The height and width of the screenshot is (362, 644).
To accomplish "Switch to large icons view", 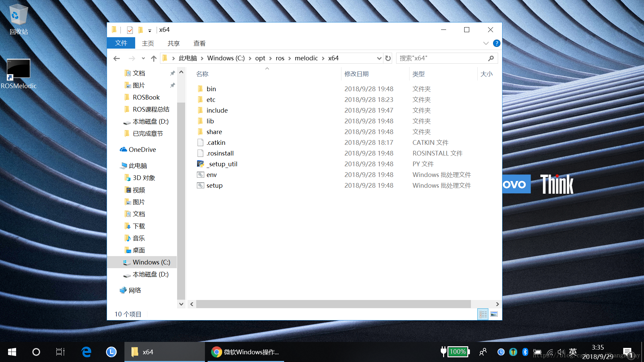I will tap(494, 314).
